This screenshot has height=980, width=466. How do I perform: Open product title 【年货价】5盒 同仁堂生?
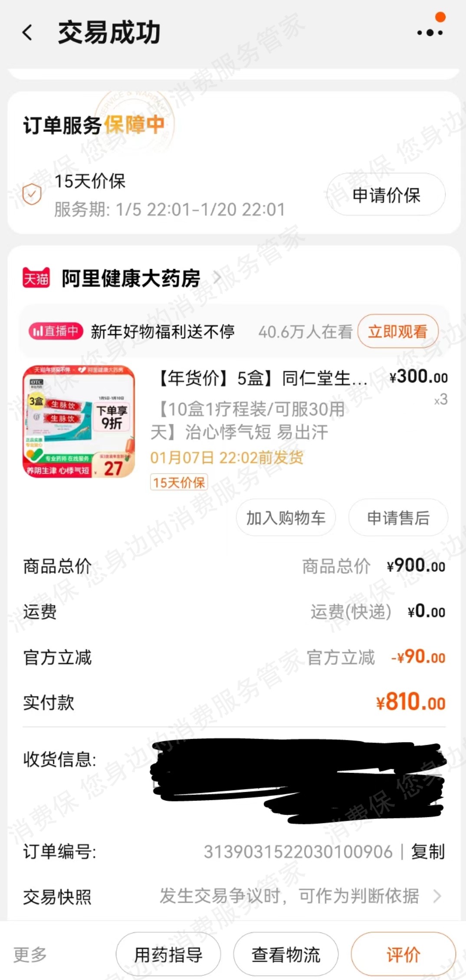(261, 378)
